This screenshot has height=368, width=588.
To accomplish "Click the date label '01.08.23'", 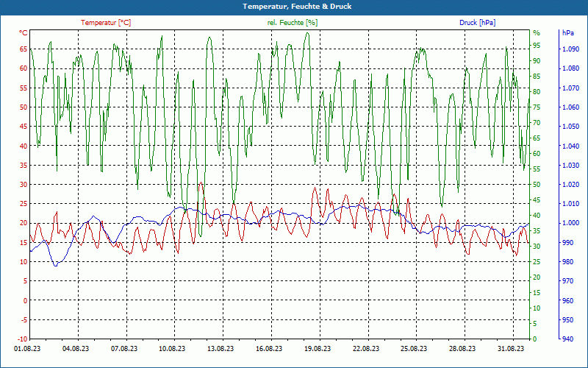I will [27, 348].
